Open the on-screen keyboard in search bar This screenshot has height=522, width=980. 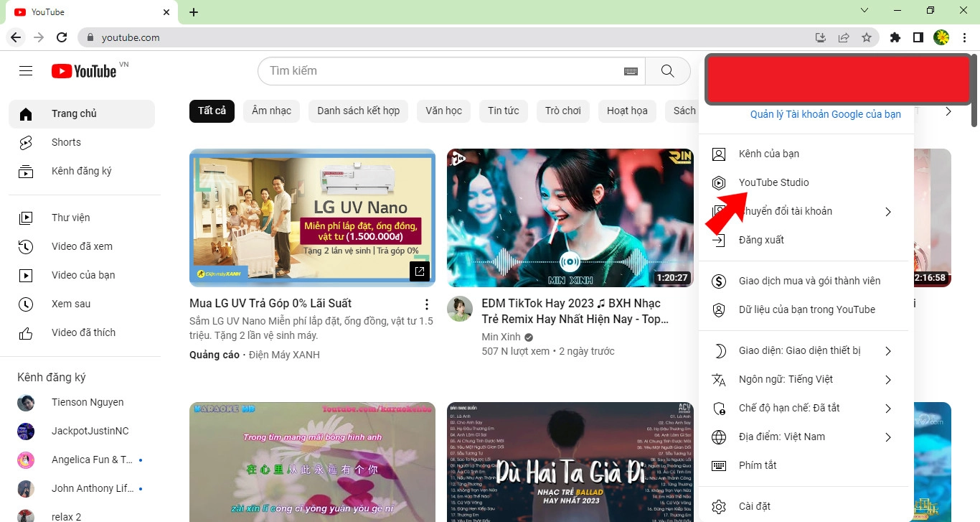coord(631,70)
